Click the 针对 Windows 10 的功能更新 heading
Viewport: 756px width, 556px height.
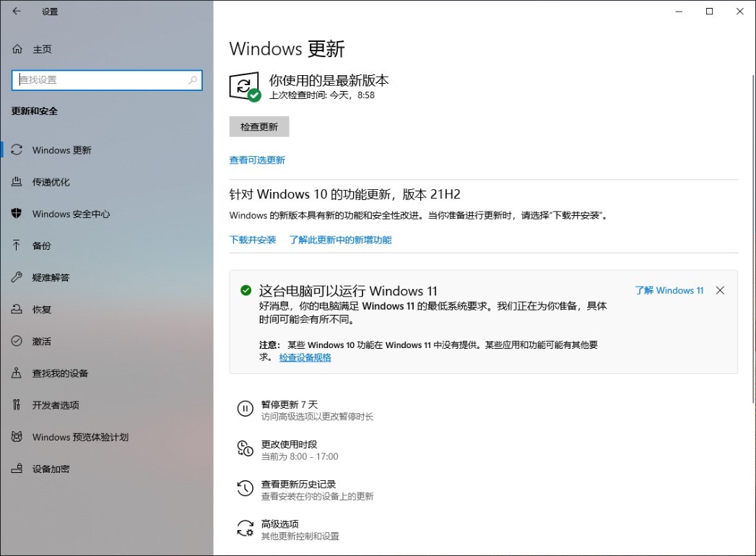344,194
